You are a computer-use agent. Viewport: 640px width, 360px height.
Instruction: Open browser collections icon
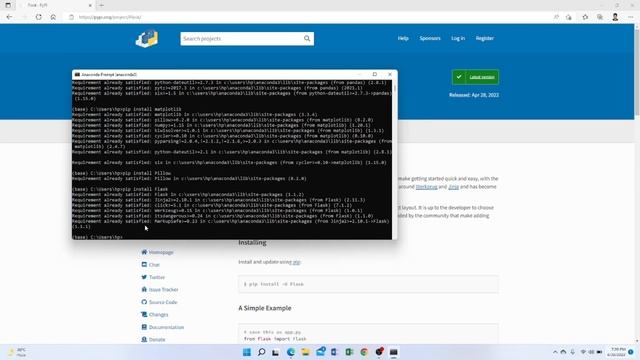600,17
